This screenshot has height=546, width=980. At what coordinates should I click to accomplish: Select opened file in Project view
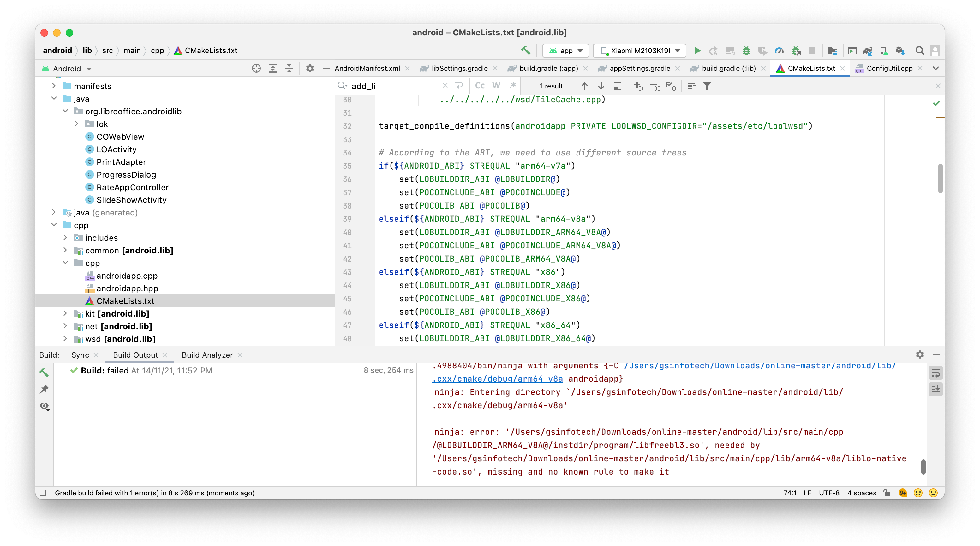coord(256,69)
